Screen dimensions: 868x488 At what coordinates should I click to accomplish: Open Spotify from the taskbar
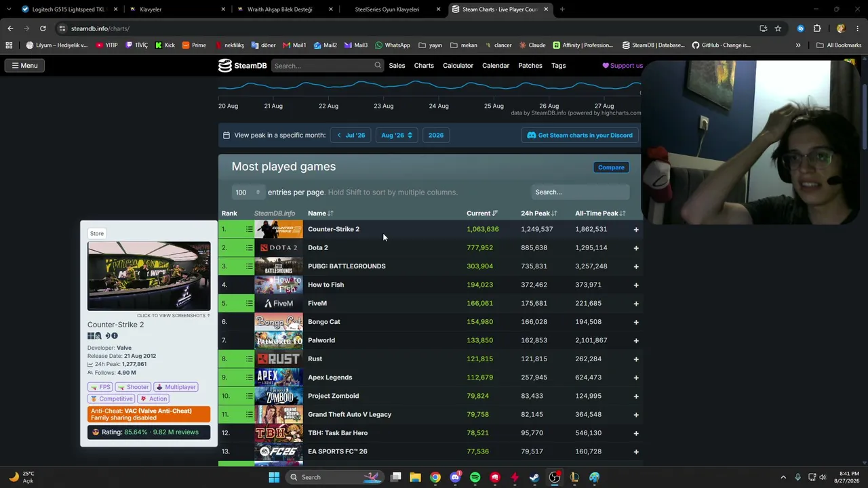click(x=475, y=477)
